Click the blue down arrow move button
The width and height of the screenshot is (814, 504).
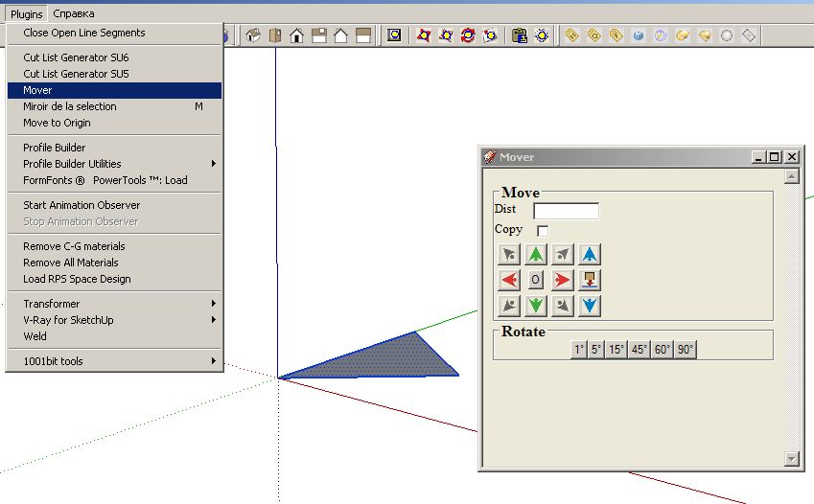[x=590, y=306]
